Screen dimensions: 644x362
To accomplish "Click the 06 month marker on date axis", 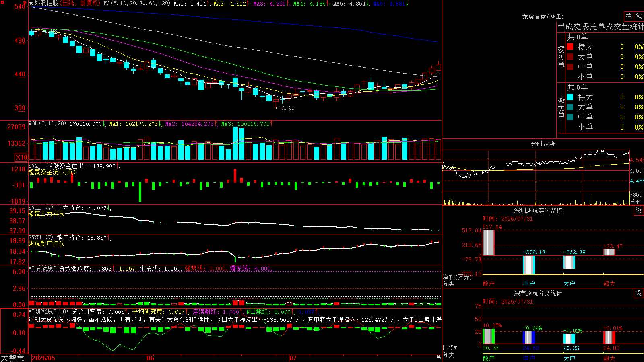I will 151,358.
